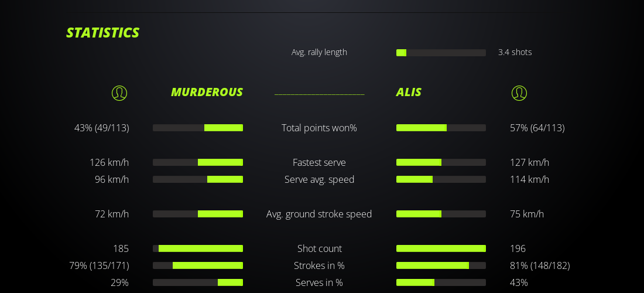Click the 57% (64/113) value
This screenshot has height=293, width=644.
click(537, 128)
